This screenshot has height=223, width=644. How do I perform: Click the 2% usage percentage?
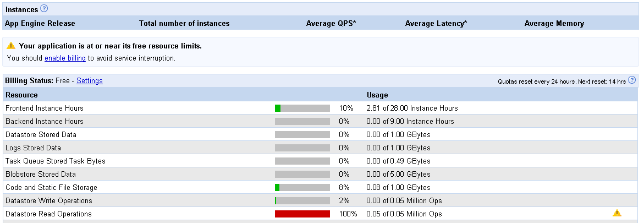pos(344,201)
